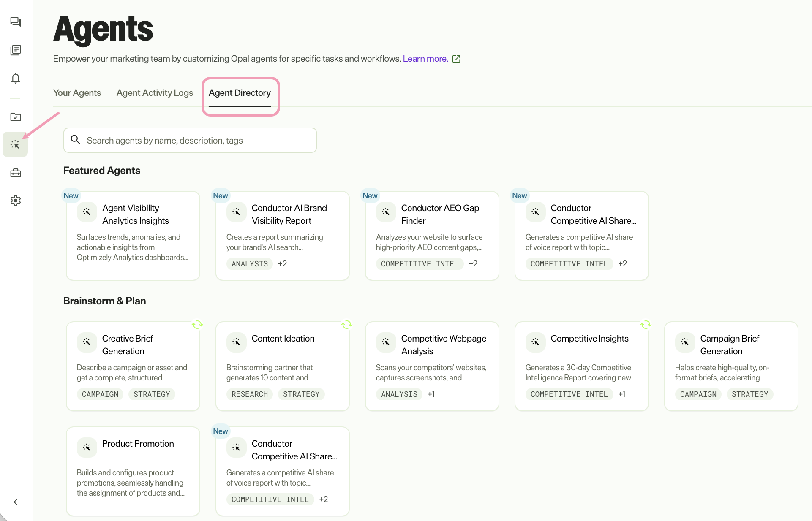812x521 pixels.
Task: Click CAMPAIGN tag on Creative Brief Generation
Action: [100, 394]
